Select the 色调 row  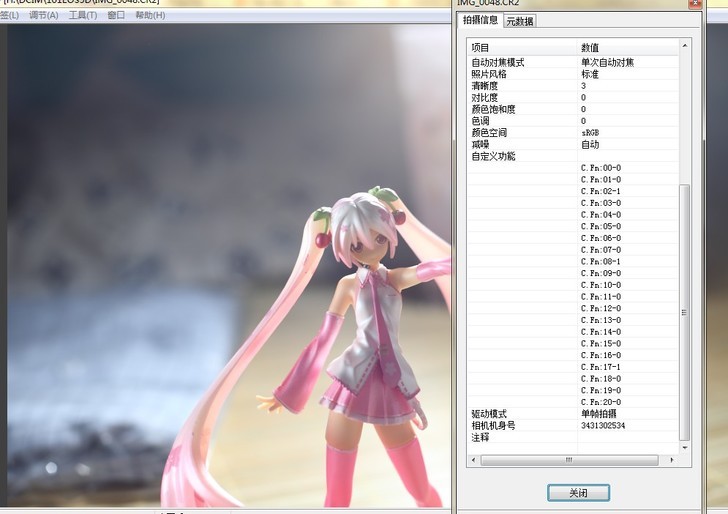click(573, 121)
